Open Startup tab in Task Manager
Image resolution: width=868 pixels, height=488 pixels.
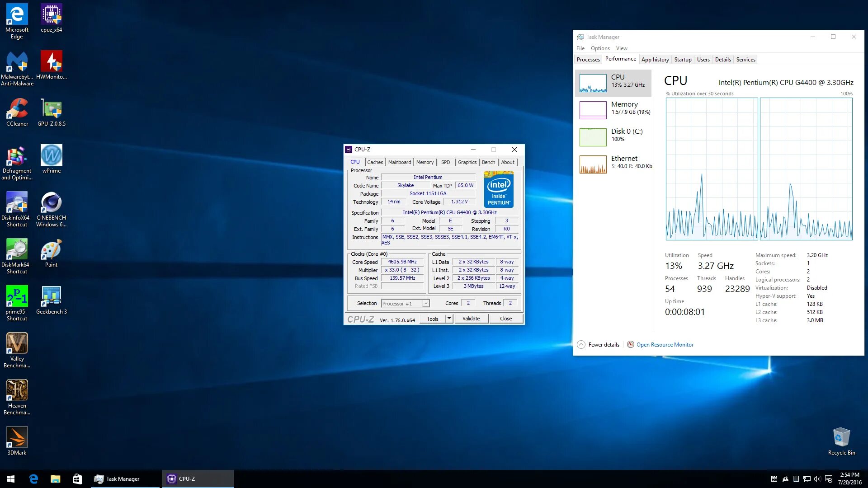click(683, 60)
